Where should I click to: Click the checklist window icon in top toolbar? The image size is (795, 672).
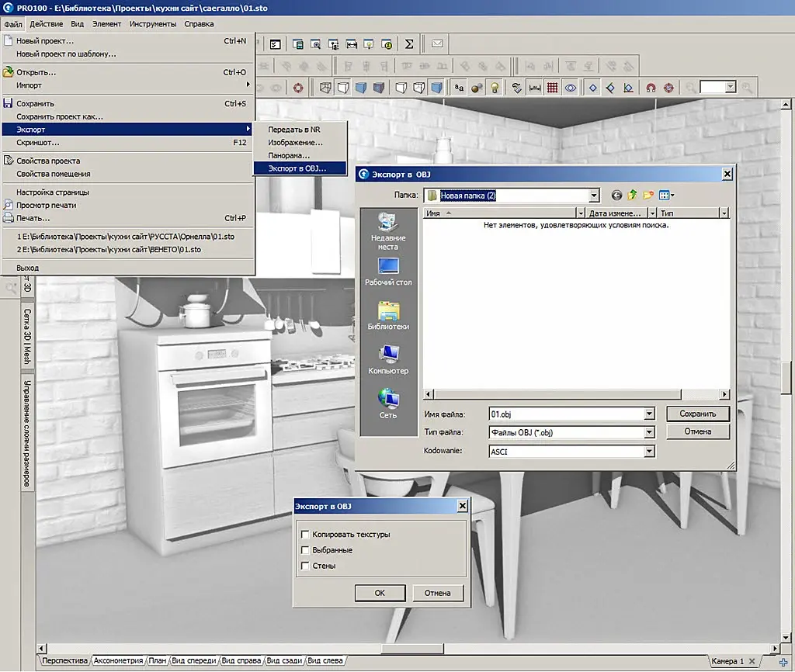pos(275,44)
